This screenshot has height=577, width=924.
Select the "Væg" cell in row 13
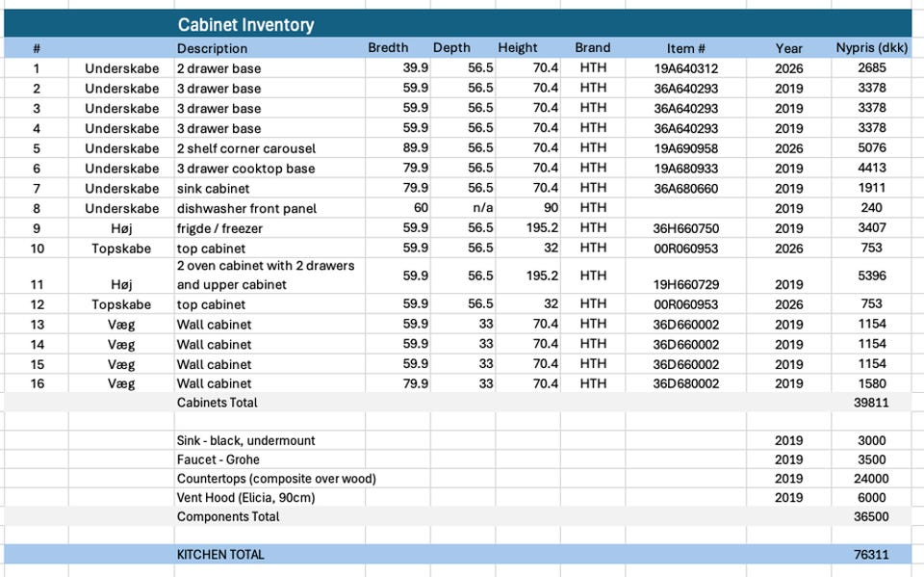pos(121,325)
